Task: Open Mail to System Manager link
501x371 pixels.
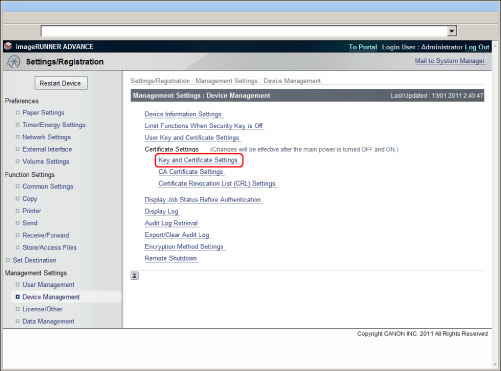Action: (449, 61)
